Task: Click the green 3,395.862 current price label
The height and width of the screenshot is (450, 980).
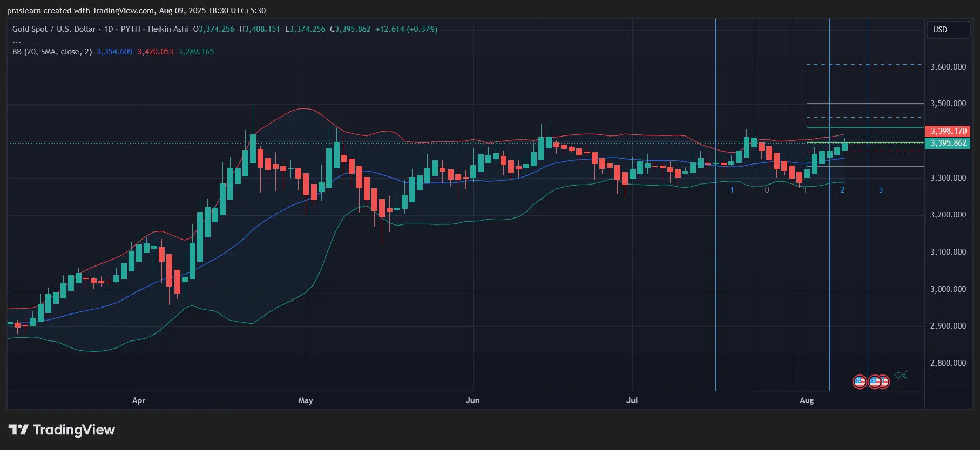Action: [948, 143]
